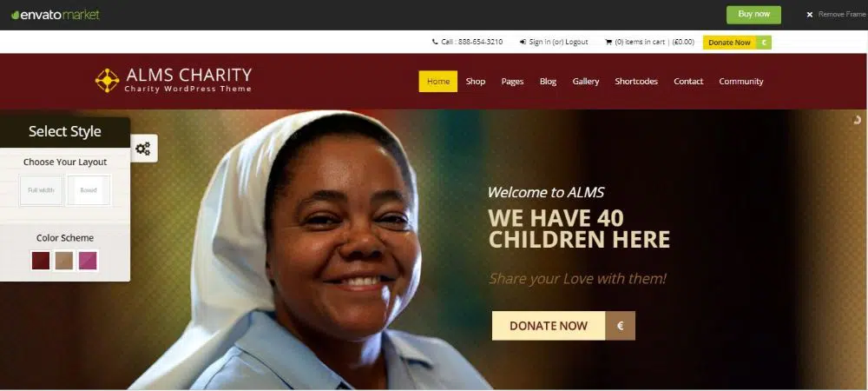868x391 pixels.
Task: Open the Shop menu
Action: coord(475,82)
